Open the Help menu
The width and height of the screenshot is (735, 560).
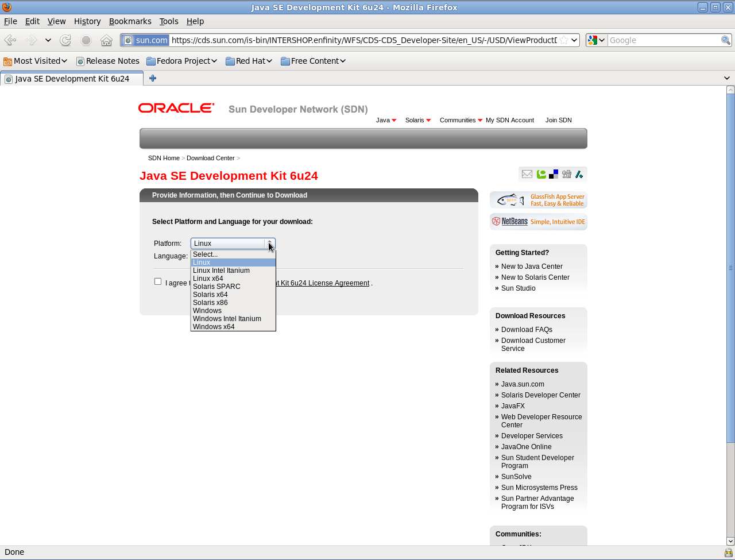click(195, 21)
